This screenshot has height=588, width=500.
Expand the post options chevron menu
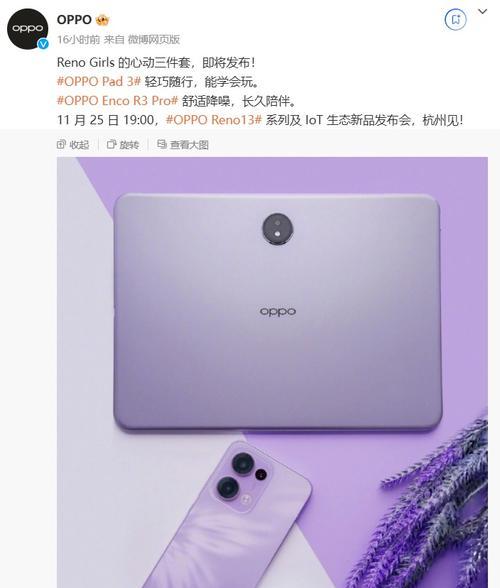point(482,12)
